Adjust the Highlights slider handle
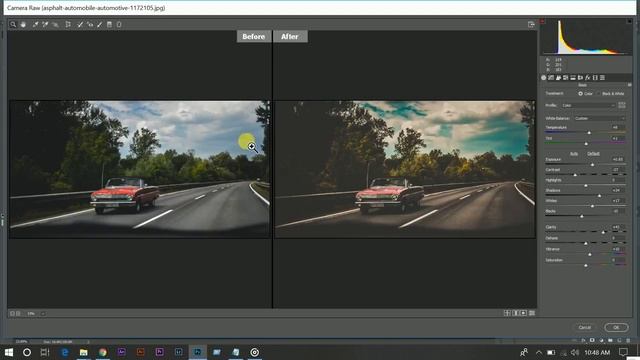 pos(586,185)
